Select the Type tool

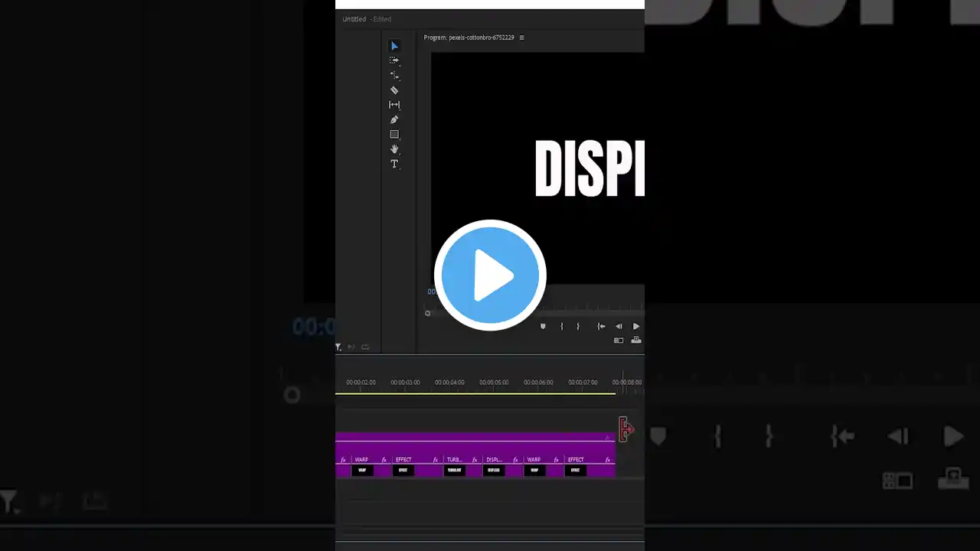[x=394, y=164]
